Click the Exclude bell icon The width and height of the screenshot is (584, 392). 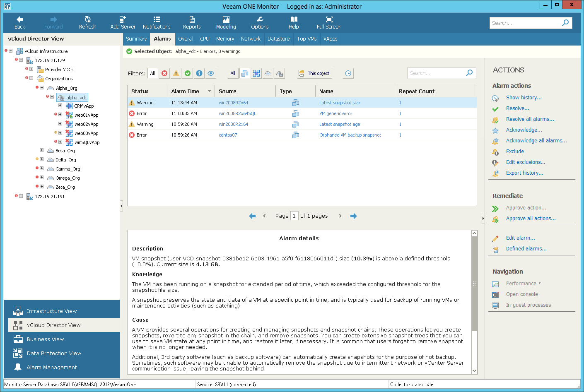(495, 152)
